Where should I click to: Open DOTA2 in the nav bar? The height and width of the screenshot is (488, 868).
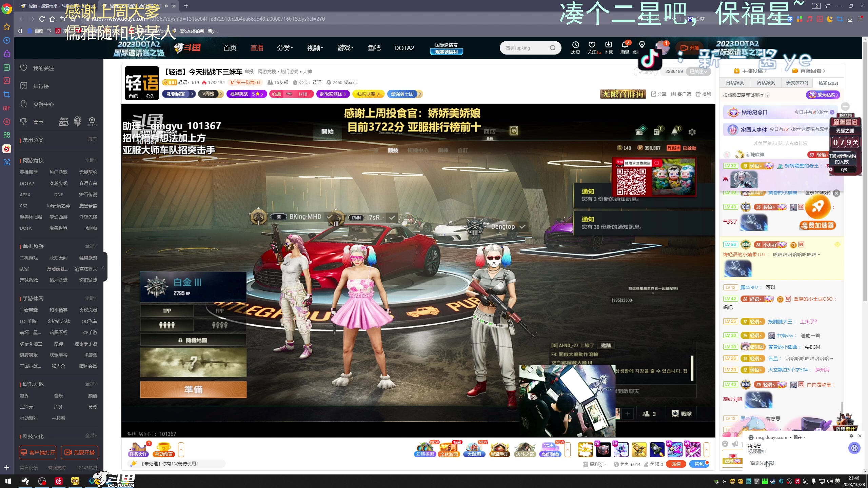point(404,48)
